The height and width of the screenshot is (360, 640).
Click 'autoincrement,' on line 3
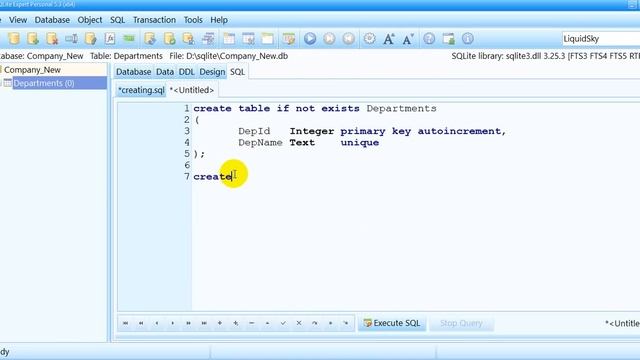click(x=462, y=131)
